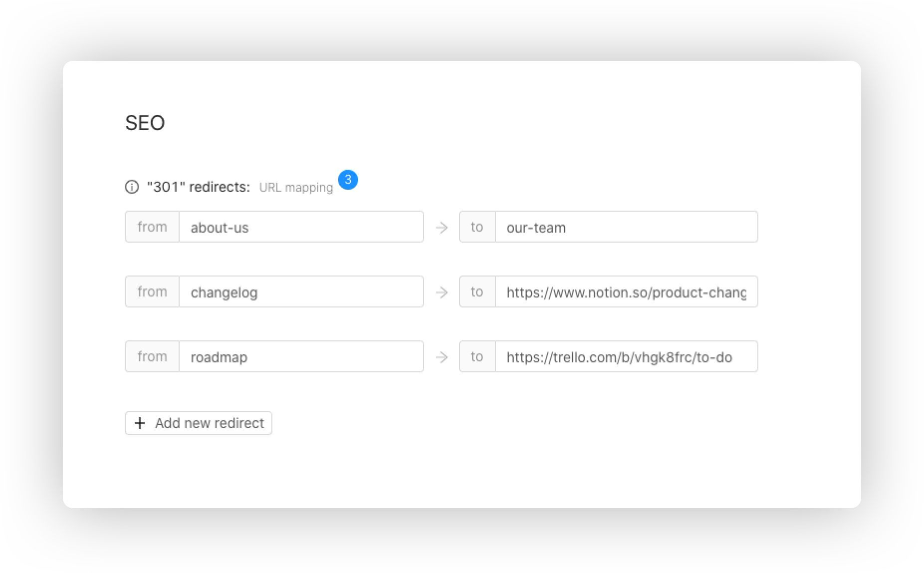Focus the trello.com destination URL field
This screenshot has height=573, width=924.
[626, 357]
